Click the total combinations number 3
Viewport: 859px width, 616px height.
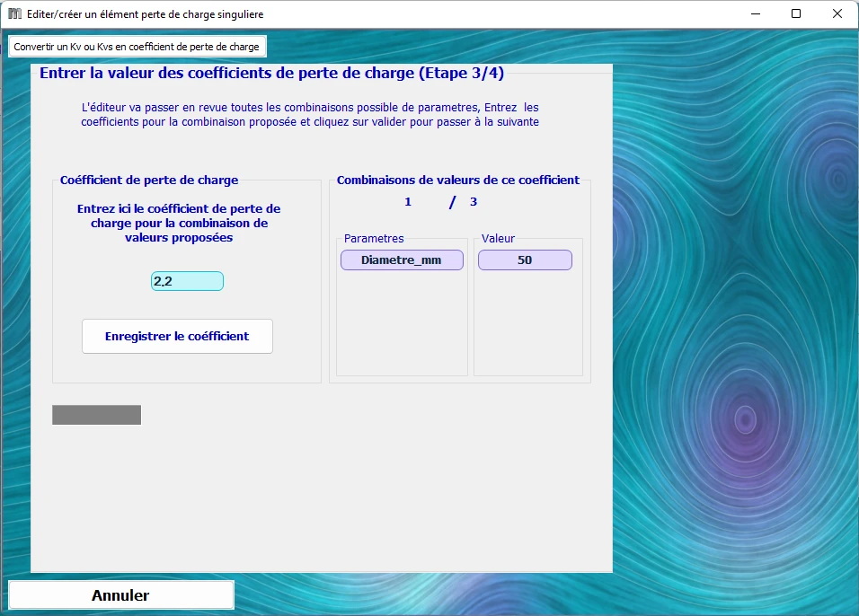[x=474, y=202]
